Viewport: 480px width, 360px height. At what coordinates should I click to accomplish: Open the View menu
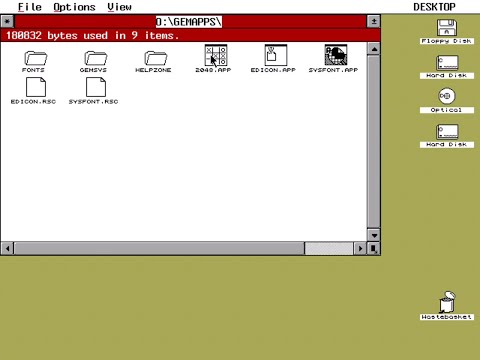[119, 7]
